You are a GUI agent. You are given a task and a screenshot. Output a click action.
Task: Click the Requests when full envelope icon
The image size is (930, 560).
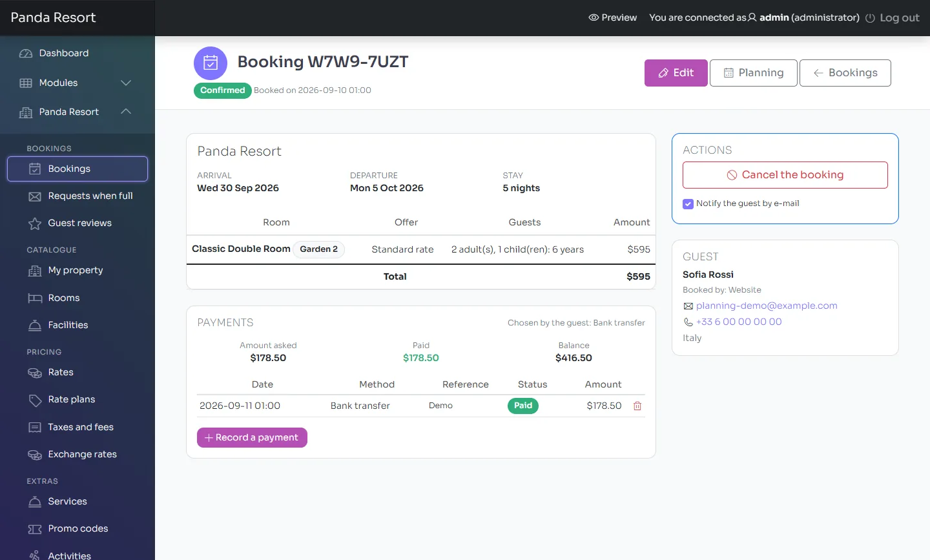[x=35, y=196]
